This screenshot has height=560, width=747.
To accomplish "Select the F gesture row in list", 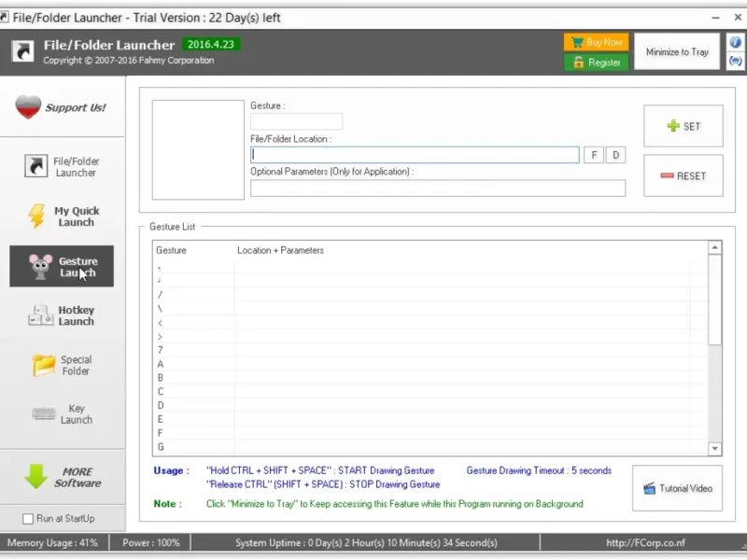I will click(431, 433).
